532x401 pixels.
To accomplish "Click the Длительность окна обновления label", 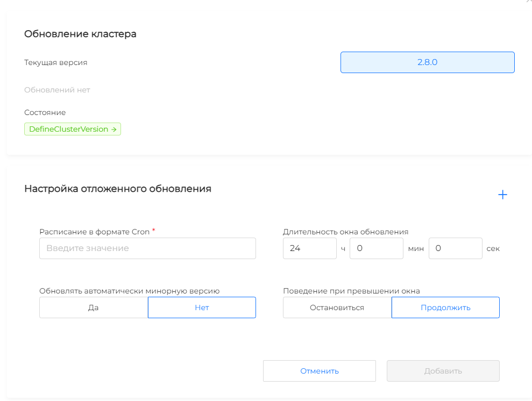I will click(345, 232).
